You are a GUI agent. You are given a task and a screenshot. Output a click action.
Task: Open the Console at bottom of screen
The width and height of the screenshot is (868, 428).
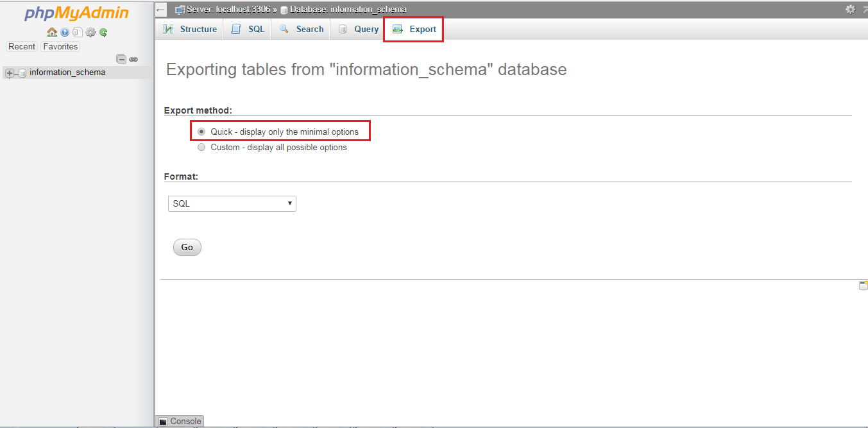[x=180, y=421]
